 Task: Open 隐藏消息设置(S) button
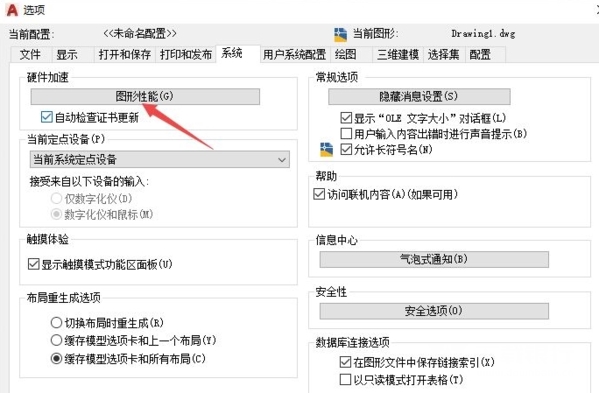click(419, 97)
